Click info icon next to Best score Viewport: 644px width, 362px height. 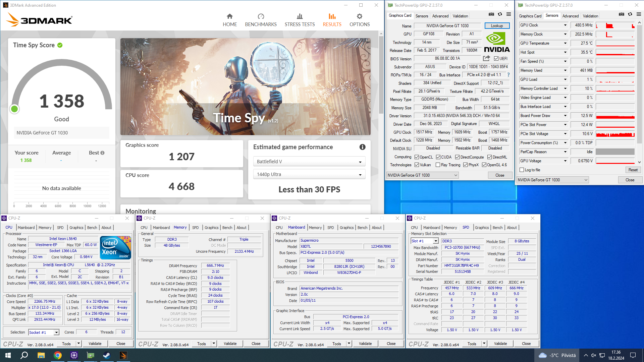(102, 153)
